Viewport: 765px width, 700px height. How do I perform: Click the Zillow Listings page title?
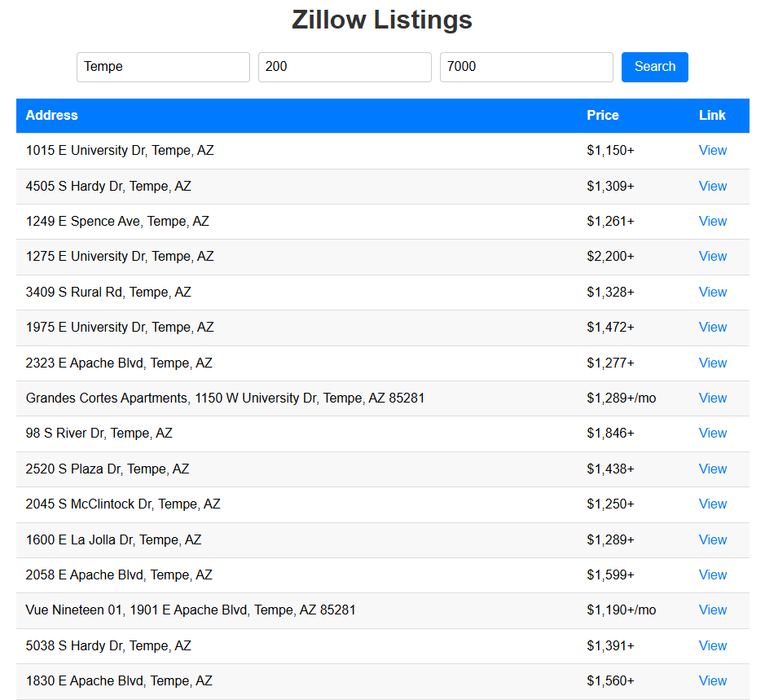(382, 20)
